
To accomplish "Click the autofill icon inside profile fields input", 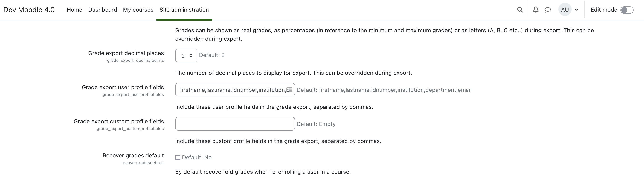I will tap(289, 90).
